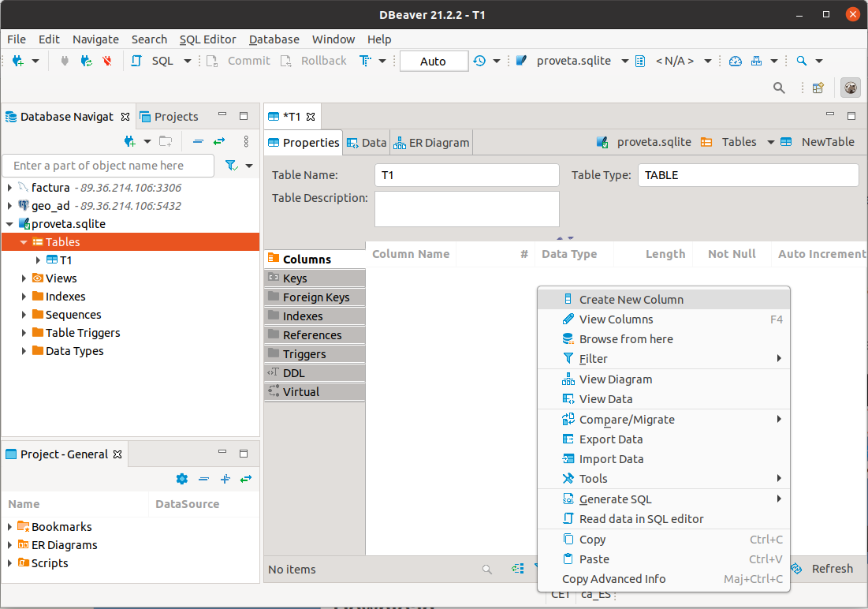
Task: Open the Database menu in menu bar
Action: (274, 39)
